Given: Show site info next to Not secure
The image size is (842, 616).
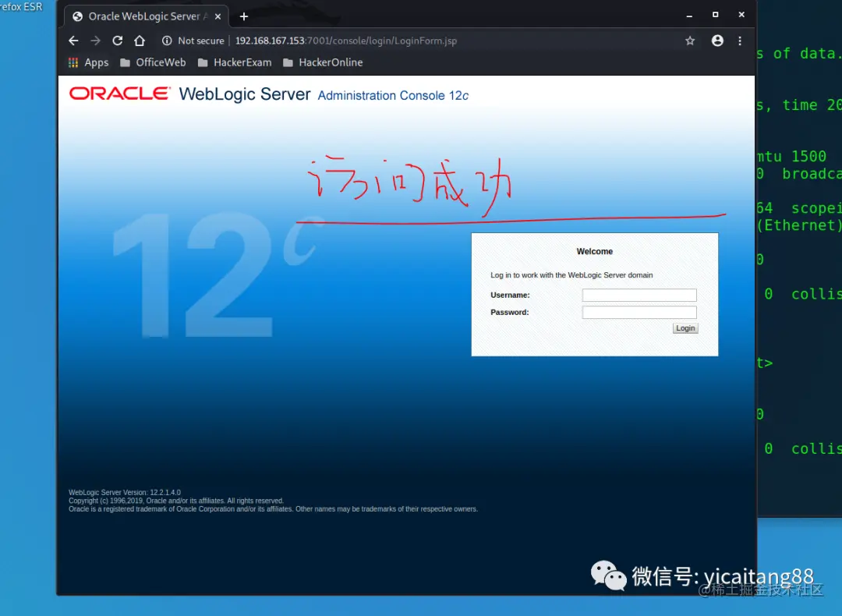Looking at the screenshot, I should pos(167,41).
